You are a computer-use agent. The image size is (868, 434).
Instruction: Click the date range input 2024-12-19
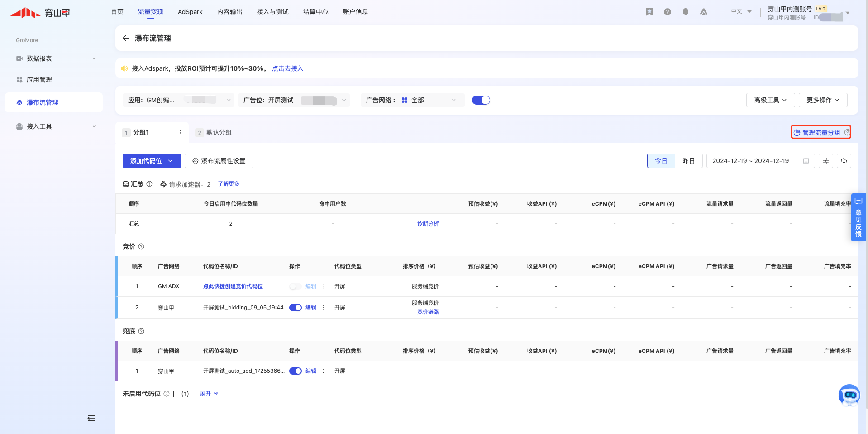pos(761,161)
